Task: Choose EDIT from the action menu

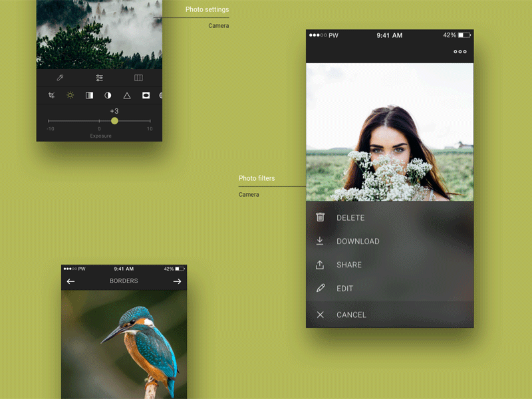Action: 390,289
